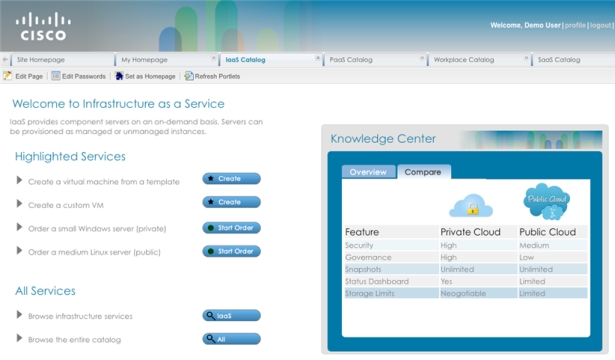Click the Refresh Portlets icon
Image resolution: width=615 pixels, height=360 pixels.
click(x=189, y=76)
